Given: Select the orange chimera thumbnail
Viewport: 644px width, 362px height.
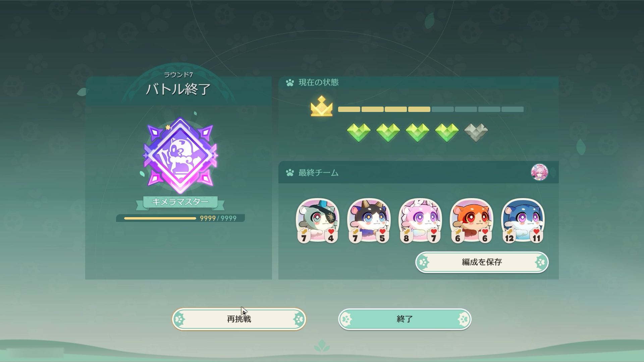Looking at the screenshot, I should (x=471, y=220).
